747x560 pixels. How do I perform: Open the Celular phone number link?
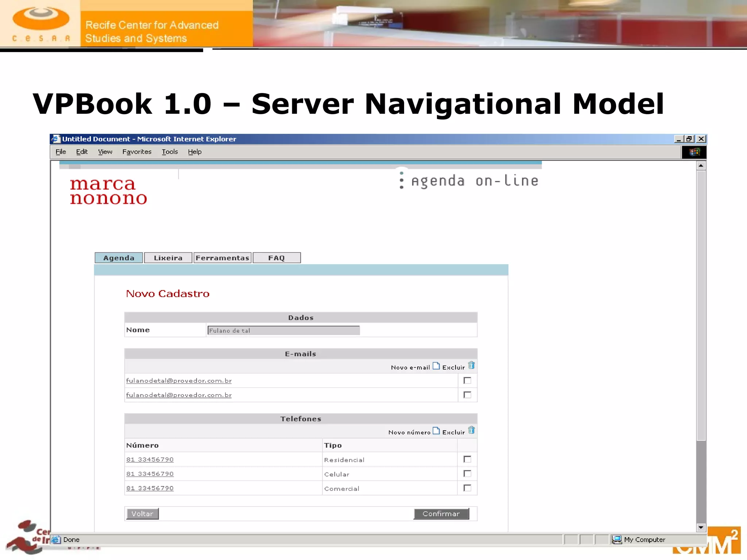pyautogui.click(x=150, y=474)
